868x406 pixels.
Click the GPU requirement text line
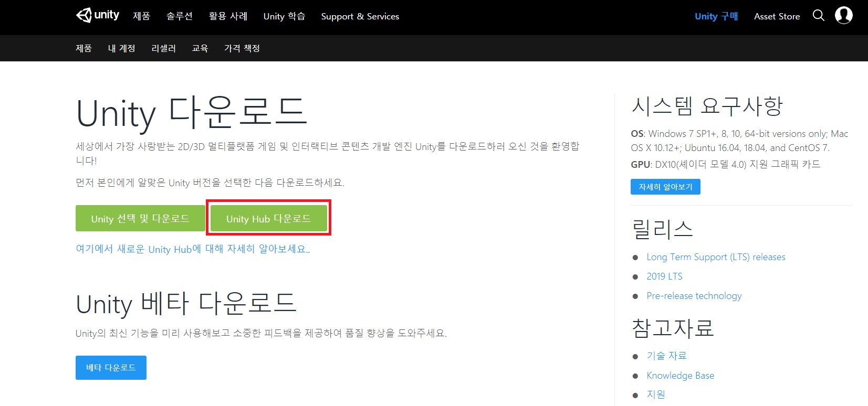point(725,164)
